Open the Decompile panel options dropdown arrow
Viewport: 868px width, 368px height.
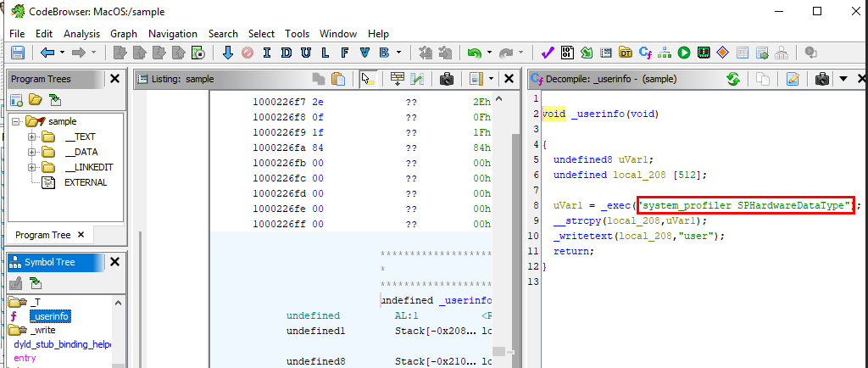coord(843,79)
